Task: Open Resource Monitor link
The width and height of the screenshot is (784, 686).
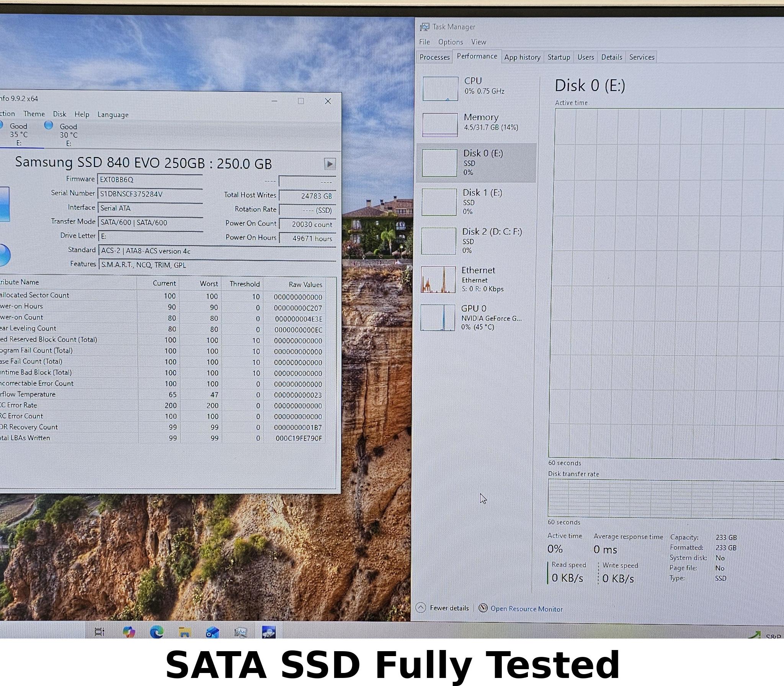Action: click(x=526, y=609)
